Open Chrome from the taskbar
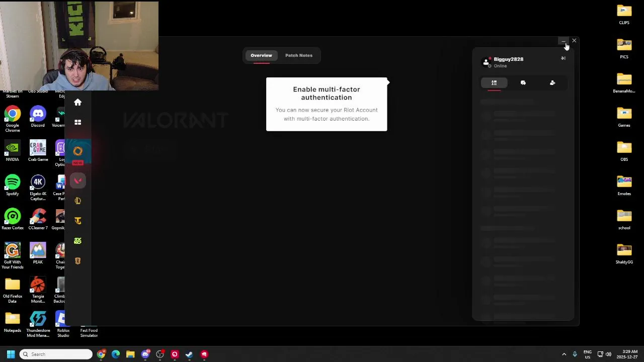 101,354
